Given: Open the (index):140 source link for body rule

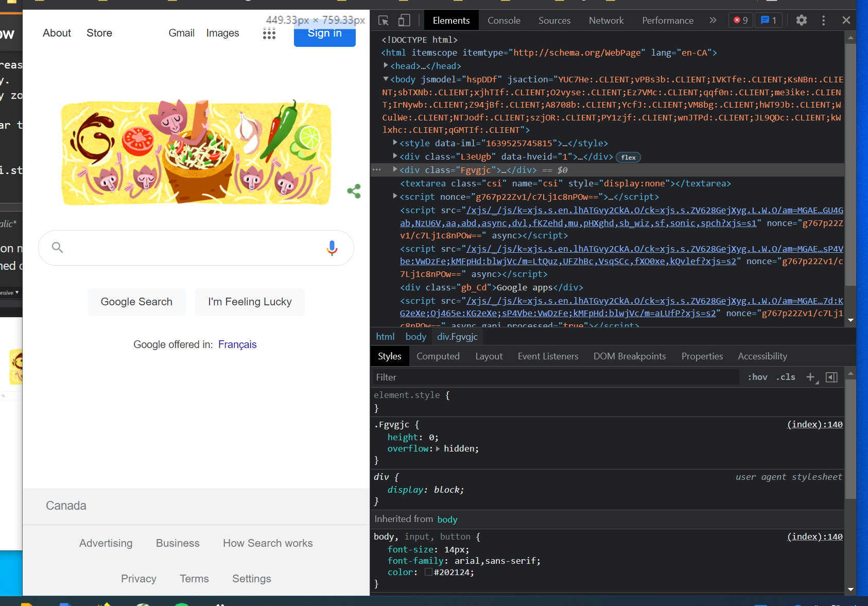Looking at the screenshot, I should pos(815,537).
